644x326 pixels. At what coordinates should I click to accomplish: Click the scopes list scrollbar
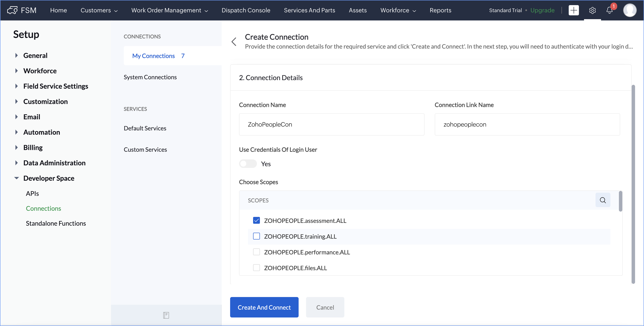pos(620,202)
